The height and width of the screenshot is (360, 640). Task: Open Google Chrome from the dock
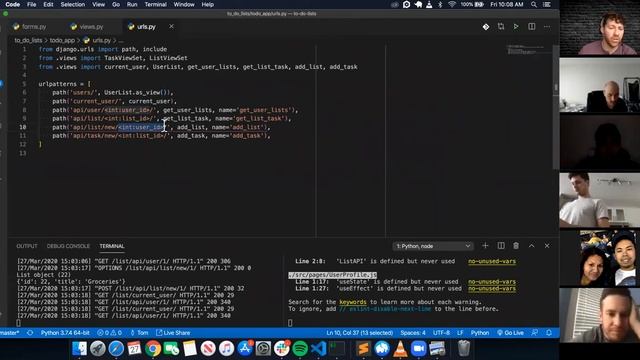153,349
